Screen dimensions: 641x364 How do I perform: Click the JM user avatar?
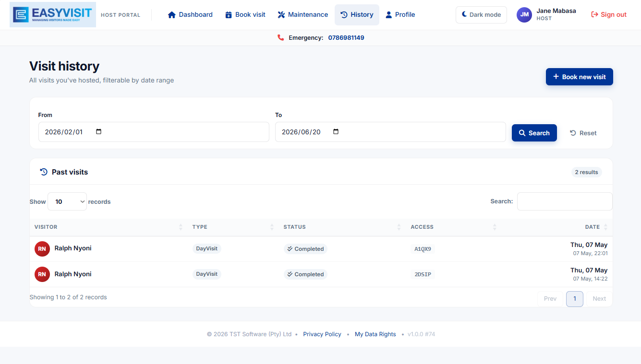pyautogui.click(x=524, y=15)
